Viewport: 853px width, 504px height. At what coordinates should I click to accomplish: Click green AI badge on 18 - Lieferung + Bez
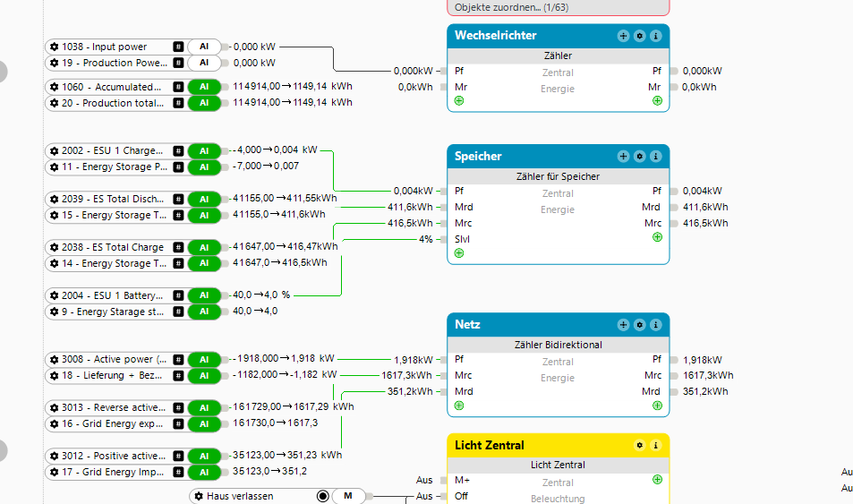tap(204, 376)
